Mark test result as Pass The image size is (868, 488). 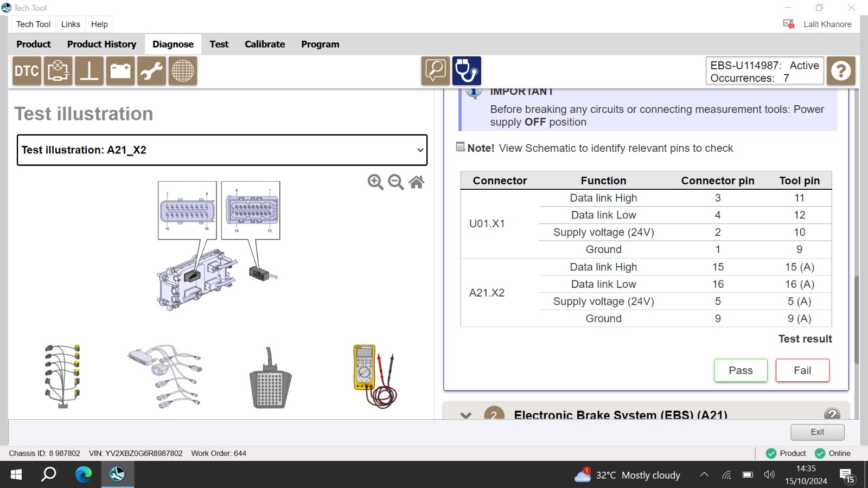tap(741, 370)
